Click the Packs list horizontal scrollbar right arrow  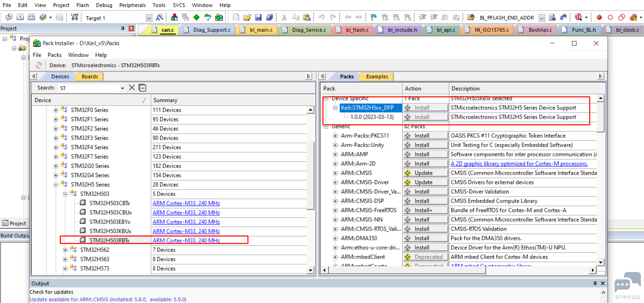(x=593, y=270)
